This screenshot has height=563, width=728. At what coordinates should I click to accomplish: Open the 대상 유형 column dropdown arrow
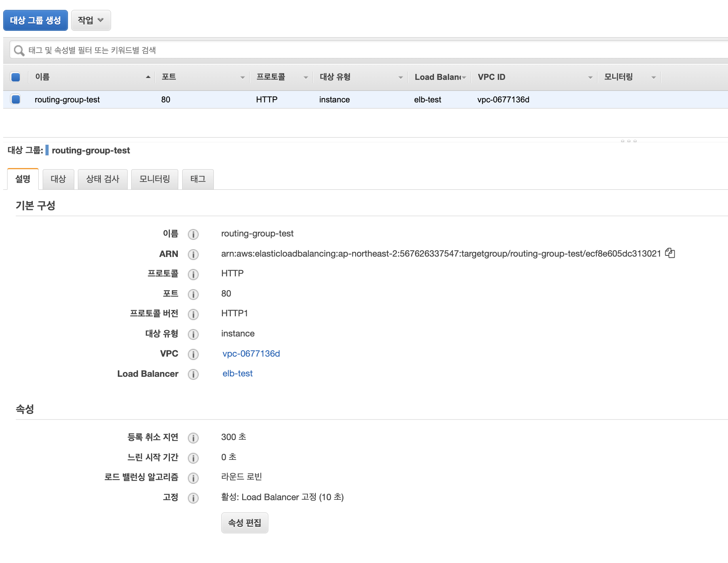coord(401,77)
